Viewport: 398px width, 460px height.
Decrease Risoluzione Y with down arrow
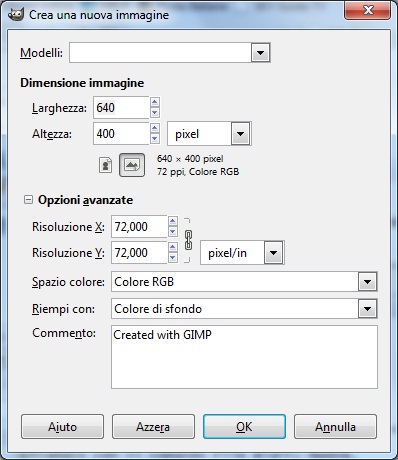(x=173, y=258)
